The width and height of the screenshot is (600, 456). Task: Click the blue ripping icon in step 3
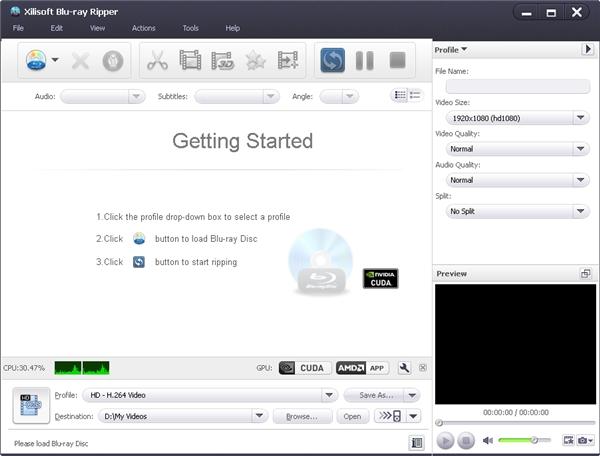pos(139,262)
